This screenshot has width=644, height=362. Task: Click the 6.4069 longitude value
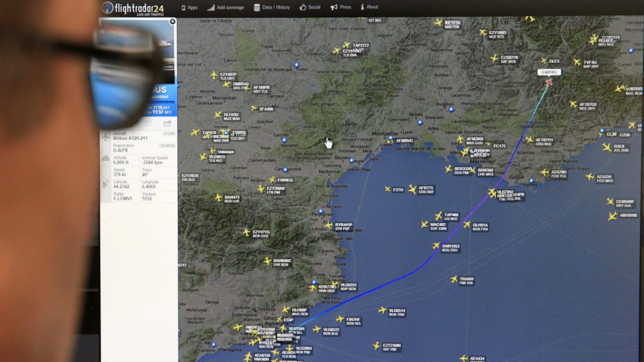[149, 187]
